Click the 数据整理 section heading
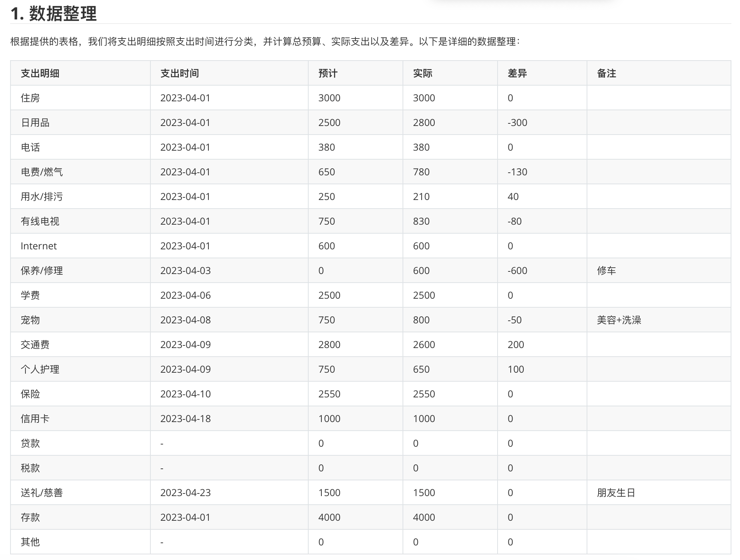 coord(53,14)
